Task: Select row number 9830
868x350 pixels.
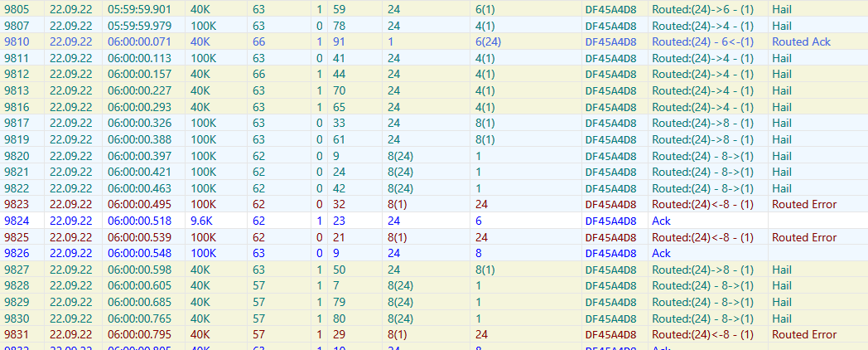Action: (15, 318)
